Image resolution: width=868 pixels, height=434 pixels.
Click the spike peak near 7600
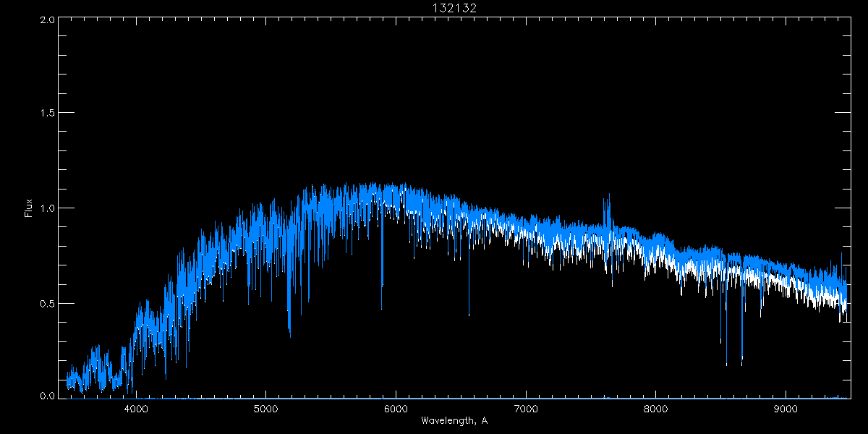pos(608,195)
